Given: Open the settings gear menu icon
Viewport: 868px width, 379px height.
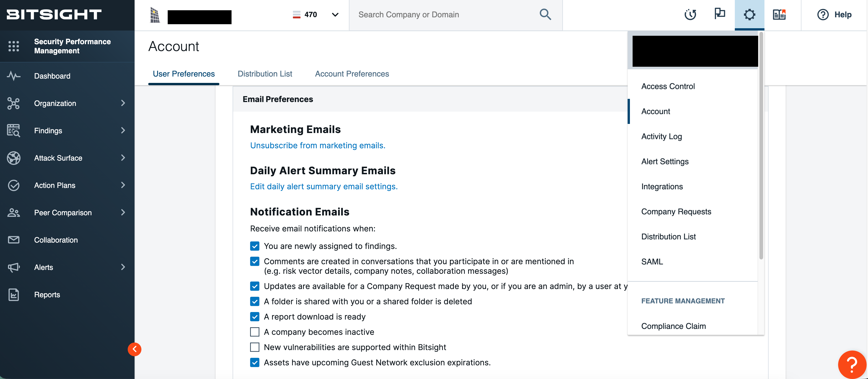Looking at the screenshot, I should (x=749, y=15).
